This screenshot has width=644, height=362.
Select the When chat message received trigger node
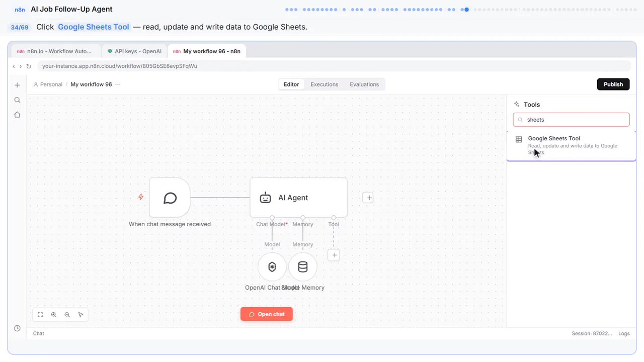point(170,198)
